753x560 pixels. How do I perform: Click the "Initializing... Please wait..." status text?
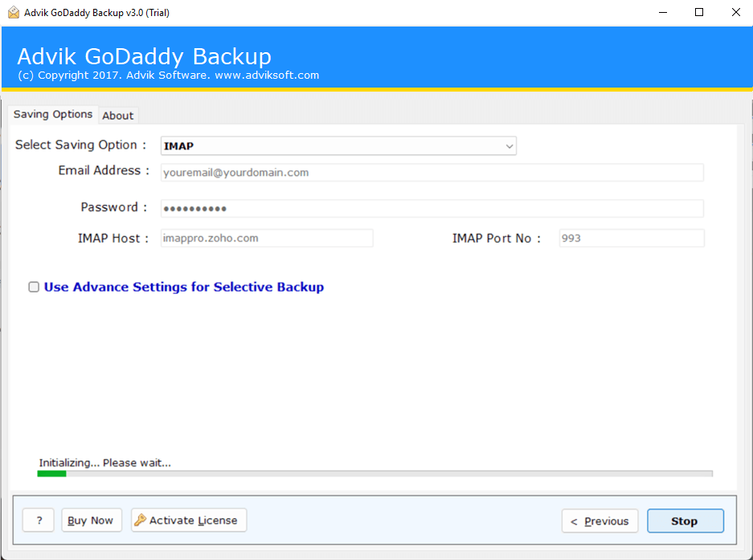[104, 463]
